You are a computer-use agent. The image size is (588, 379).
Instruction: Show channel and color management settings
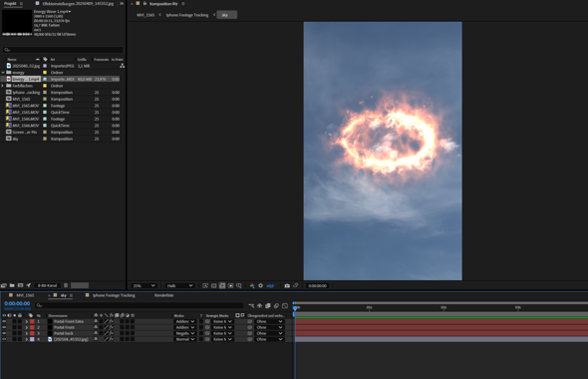click(252, 286)
